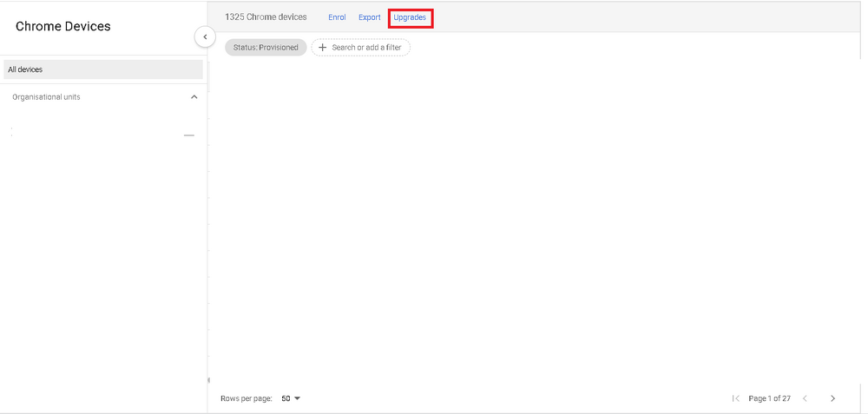The height and width of the screenshot is (414, 868).
Task: Click the Search or add a filter field
Action: 360,48
